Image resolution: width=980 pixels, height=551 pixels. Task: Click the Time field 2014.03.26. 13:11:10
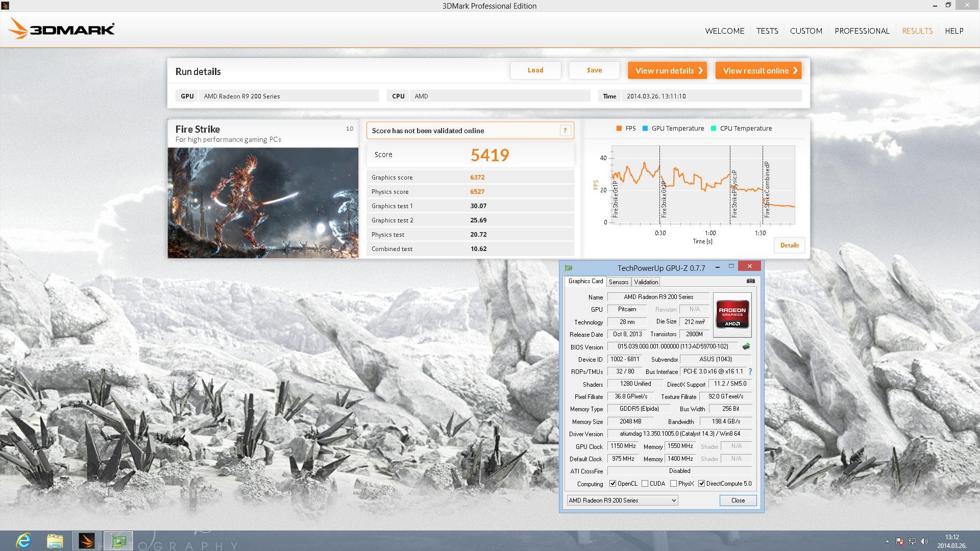point(712,96)
